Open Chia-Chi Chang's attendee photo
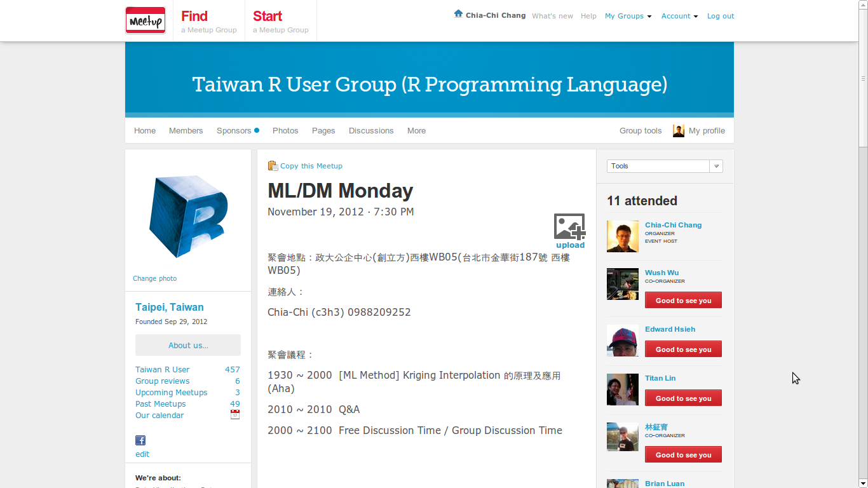 tap(623, 236)
